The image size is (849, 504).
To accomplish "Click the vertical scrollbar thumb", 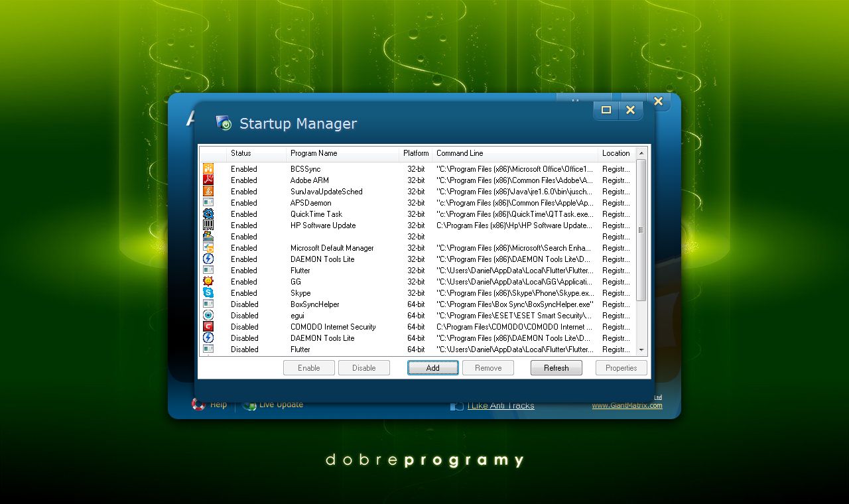I will [x=641, y=230].
